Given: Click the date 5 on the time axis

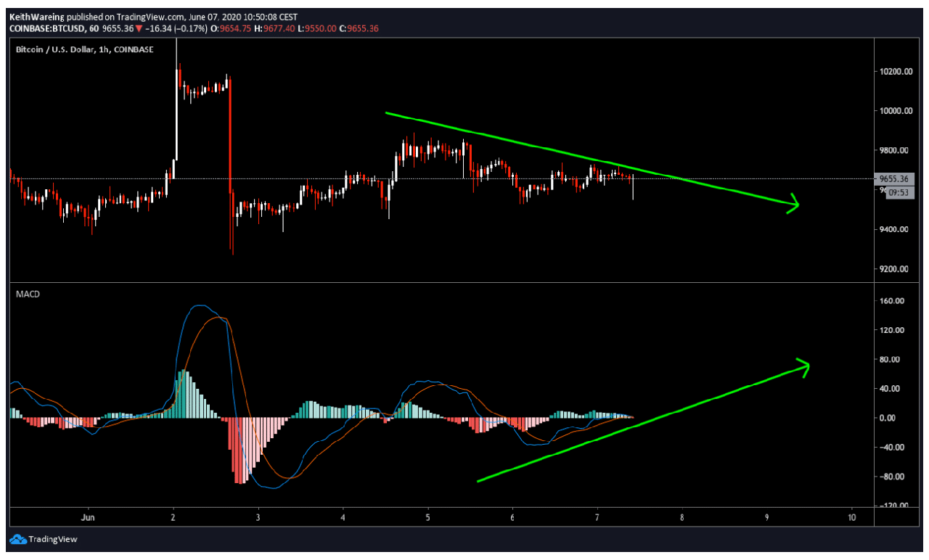Looking at the screenshot, I should (x=428, y=518).
